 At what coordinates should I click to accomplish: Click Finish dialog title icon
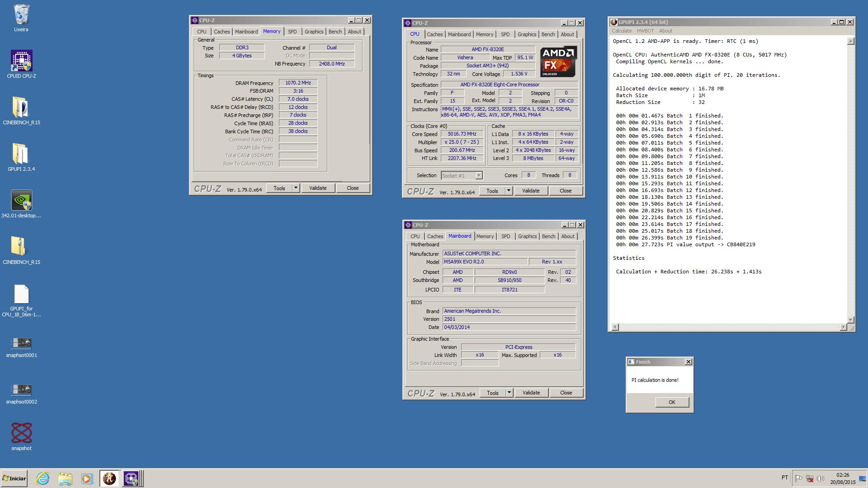point(631,361)
